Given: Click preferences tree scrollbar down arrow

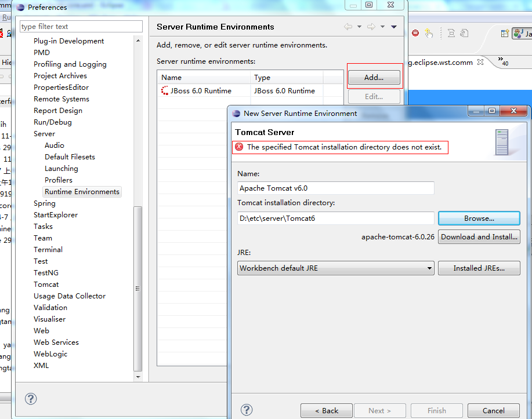Looking at the screenshot, I should click(137, 377).
